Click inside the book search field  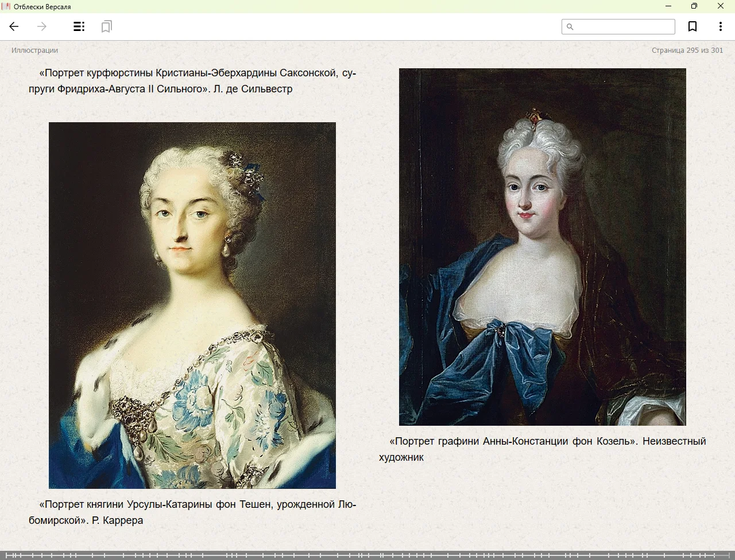point(624,27)
